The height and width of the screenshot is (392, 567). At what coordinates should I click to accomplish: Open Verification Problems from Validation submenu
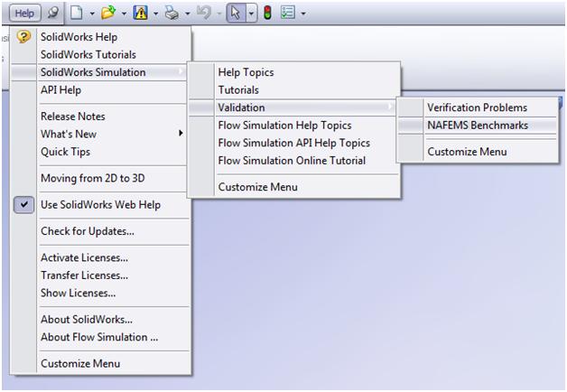click(477, 107)
